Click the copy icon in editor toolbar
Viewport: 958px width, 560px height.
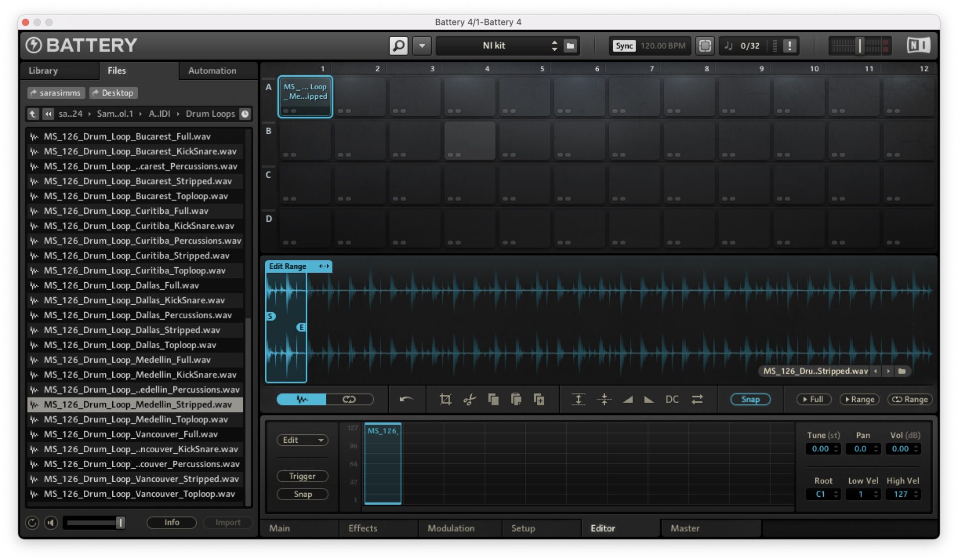tap(493, 399)
